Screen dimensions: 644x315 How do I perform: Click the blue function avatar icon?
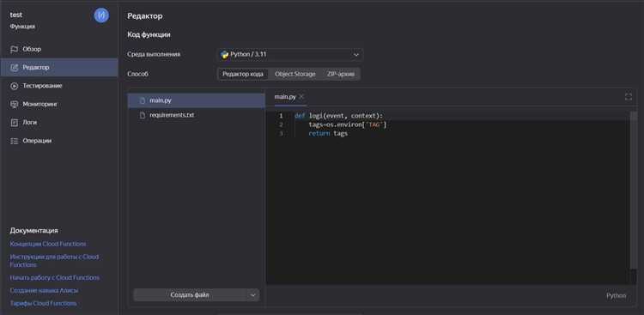point(101,15)
